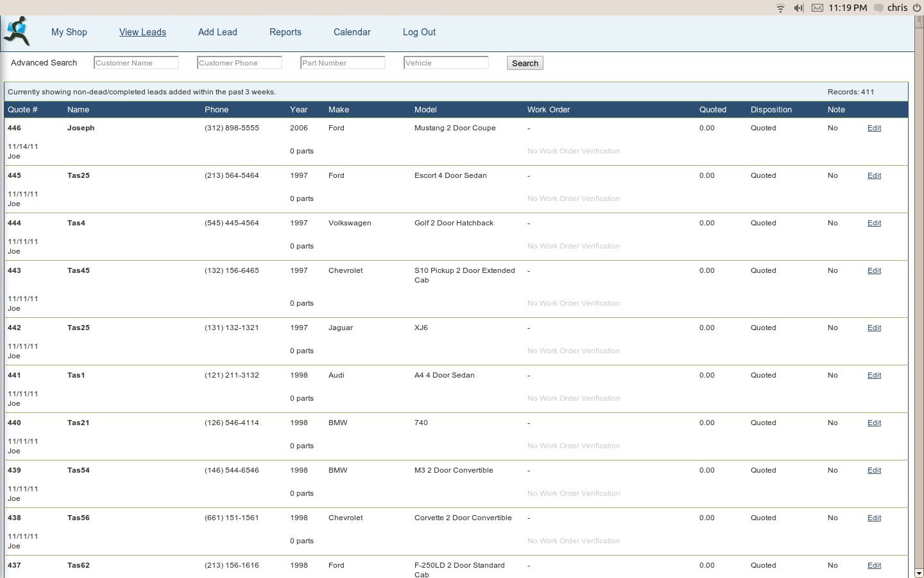Image resolution: width=924 pixels, height=578 pixels.
Task: Click Records: 411 count
Action: (851, 92)
